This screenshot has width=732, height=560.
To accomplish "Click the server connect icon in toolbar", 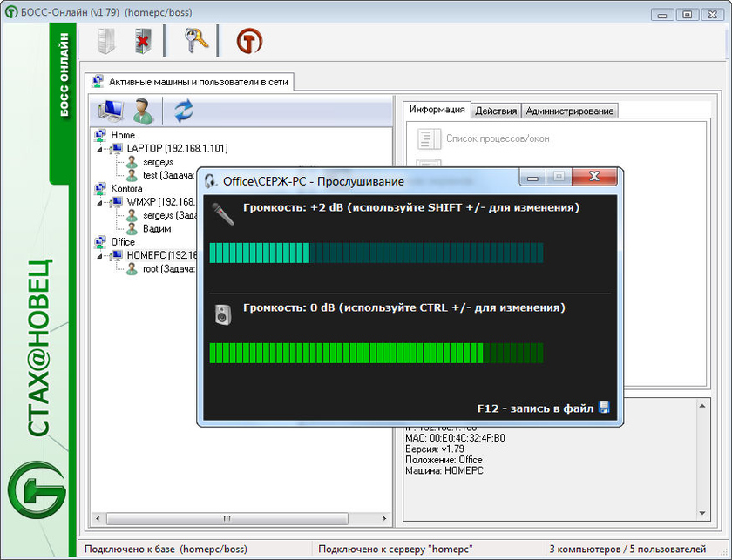I will click(x=105, y=40).
